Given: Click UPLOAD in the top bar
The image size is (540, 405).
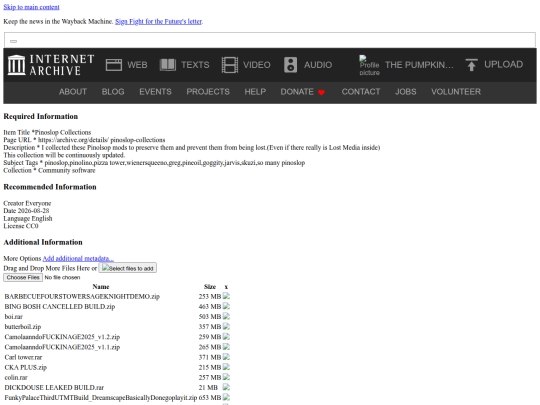Looking at the screenshot, I should tap(503, 64).
